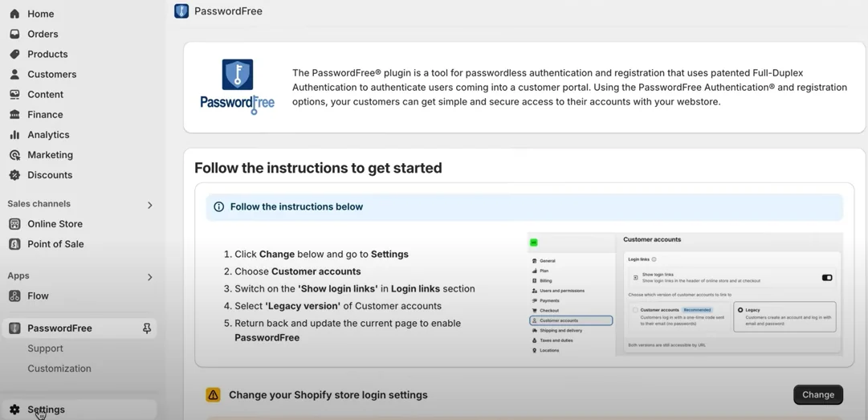Click the instructions preview screenshot image

click(x=685, y=294)
